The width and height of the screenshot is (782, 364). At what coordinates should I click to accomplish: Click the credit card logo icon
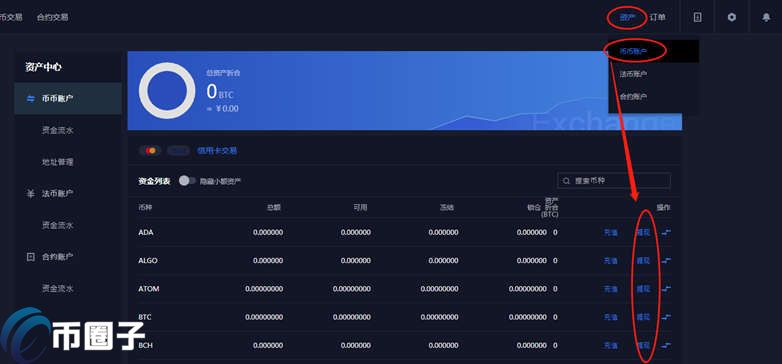[x=150, y=151]
